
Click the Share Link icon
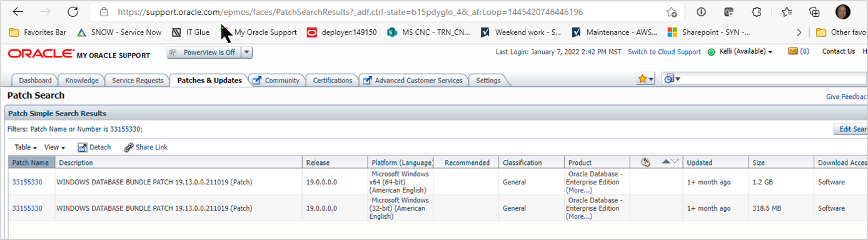coord(129,147)
